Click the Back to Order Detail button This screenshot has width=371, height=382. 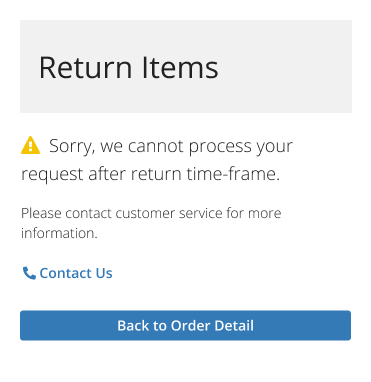point(185,326)
